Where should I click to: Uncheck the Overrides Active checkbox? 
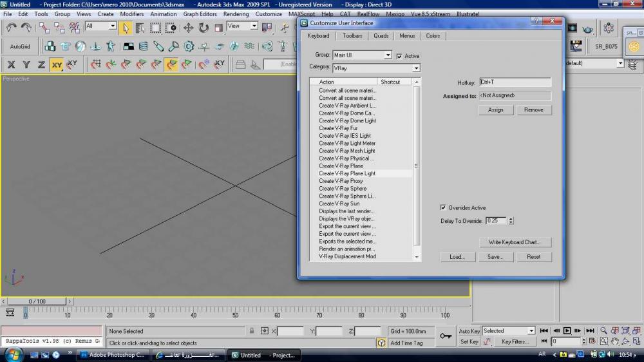(443, 207)
